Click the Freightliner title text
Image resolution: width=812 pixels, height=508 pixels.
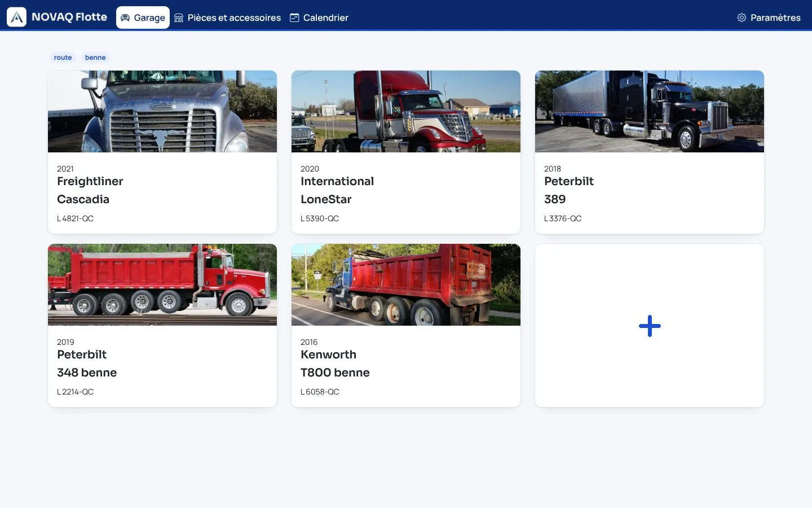click(90, 181)
